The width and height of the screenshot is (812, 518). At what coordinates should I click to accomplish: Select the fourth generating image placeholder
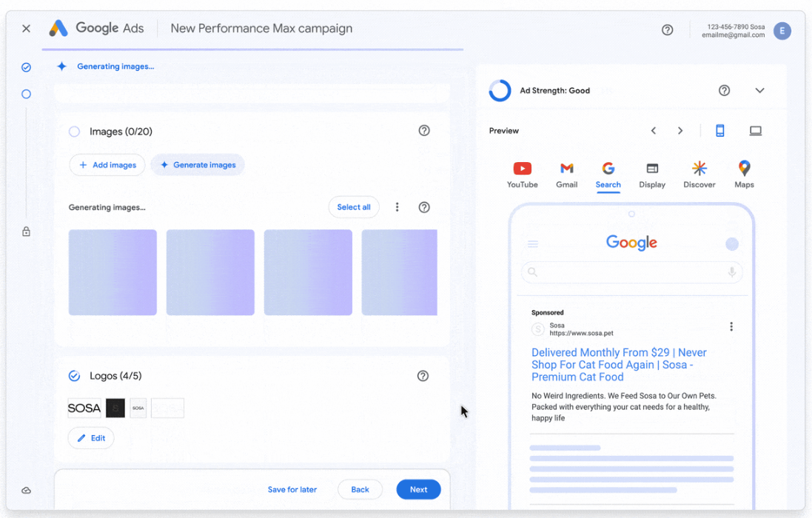tap(399, 273)
